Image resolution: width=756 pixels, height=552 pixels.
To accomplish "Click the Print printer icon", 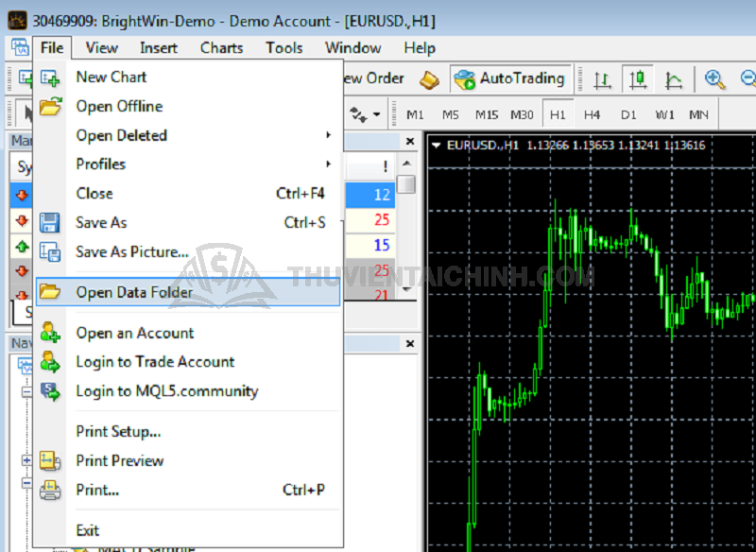I will [x=50, y=490].
